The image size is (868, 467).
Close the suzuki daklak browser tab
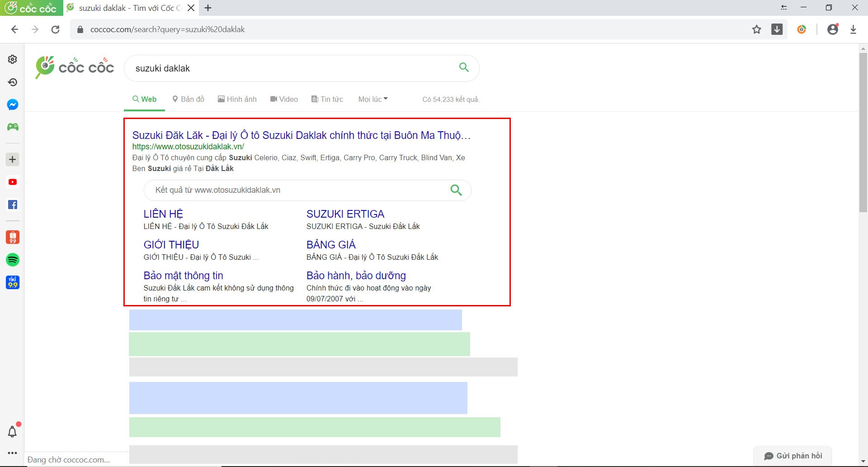[191, 8]
